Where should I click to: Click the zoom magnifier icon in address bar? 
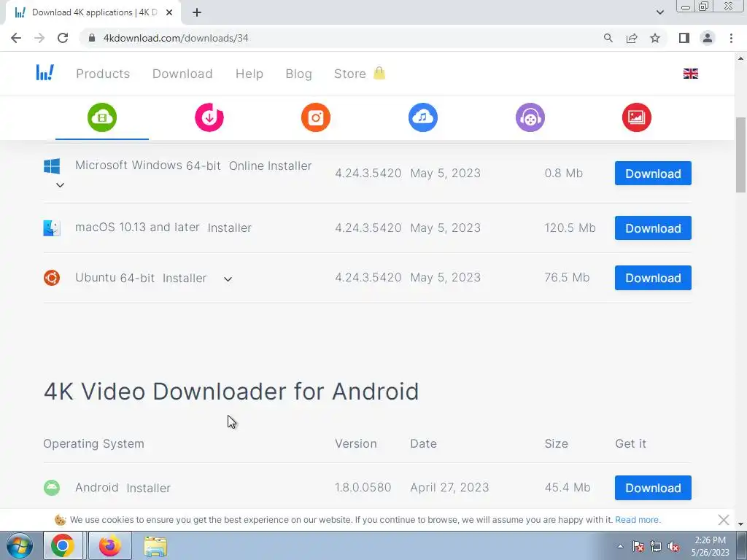tap(608, 38)
